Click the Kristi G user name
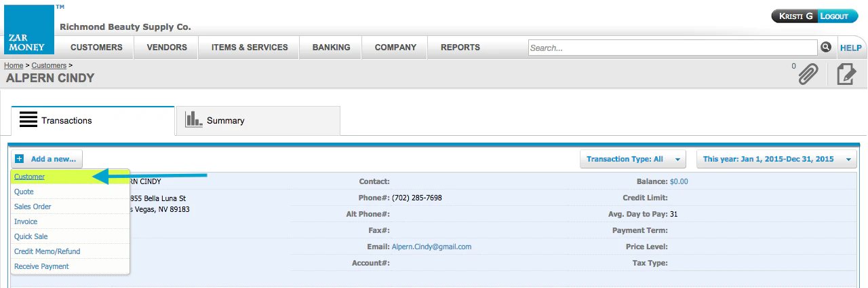Screen dimensions: 868x288 click(796, 16)
